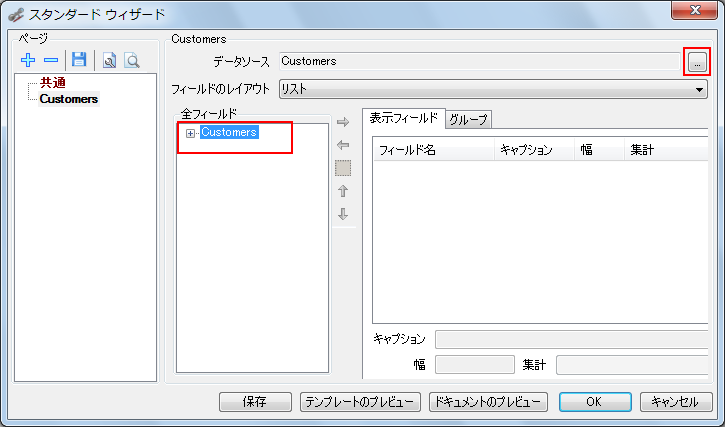
Task: Click the ドキュメントのプレビュー button
Action: (x=487, y=402)
